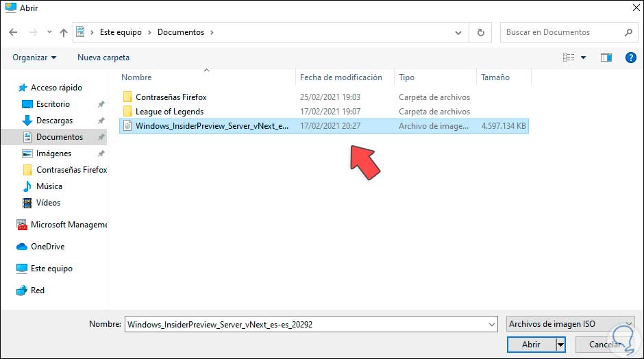Select the League of Legends folder
Viewport: 644px width, 359px height.
[x=170, y=111]
